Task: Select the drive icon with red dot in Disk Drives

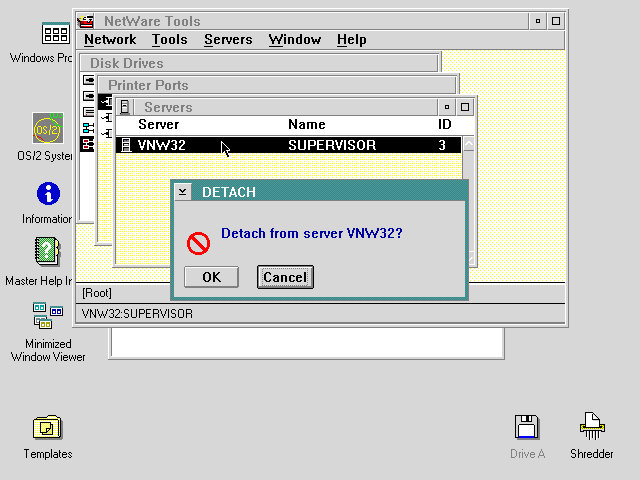Action: [88, 112]
